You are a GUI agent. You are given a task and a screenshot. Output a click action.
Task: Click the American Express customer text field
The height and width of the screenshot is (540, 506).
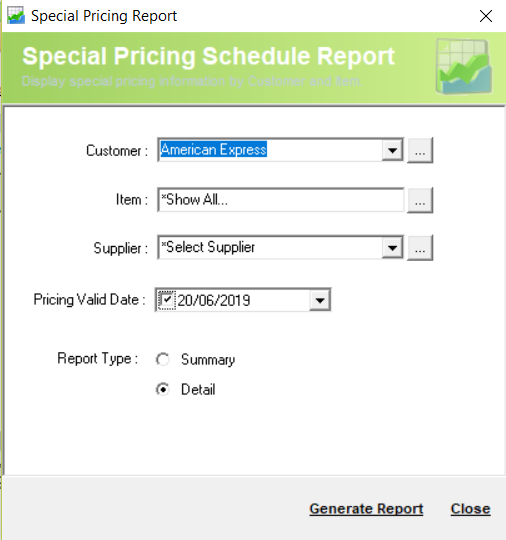[x=270, y=150]
